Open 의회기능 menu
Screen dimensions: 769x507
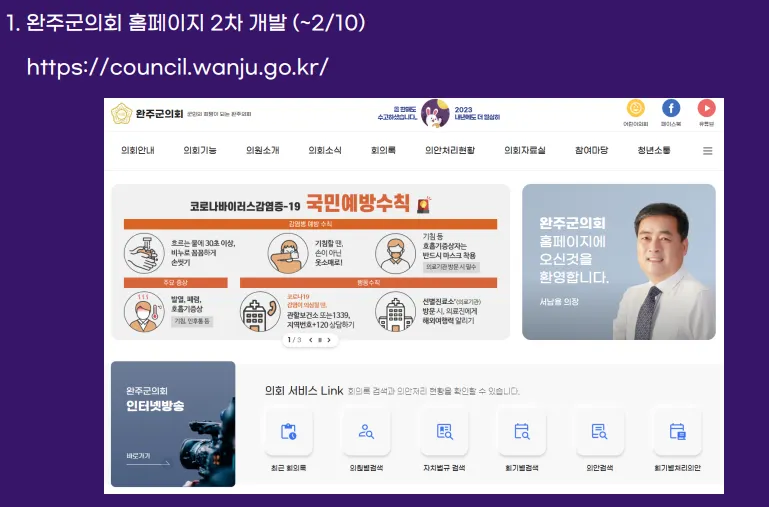tap(200, 151)
